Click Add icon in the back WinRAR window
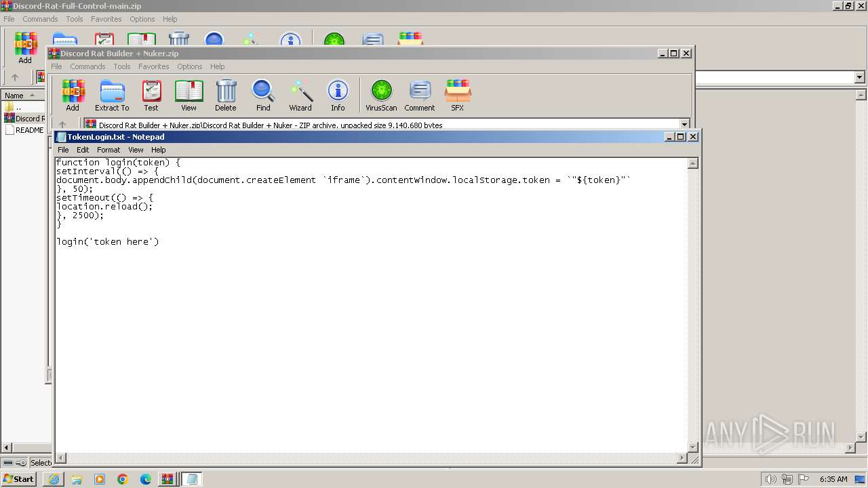This screenshot has height=488, width=868. (25, 47)
